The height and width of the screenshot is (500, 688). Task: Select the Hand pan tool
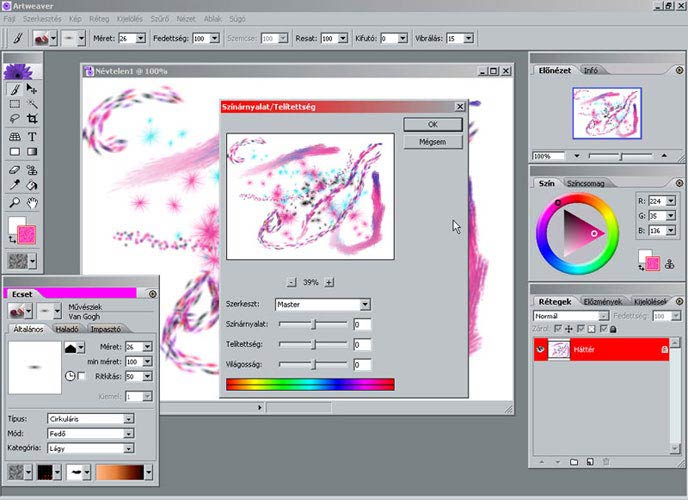click(x=32, y=203)
